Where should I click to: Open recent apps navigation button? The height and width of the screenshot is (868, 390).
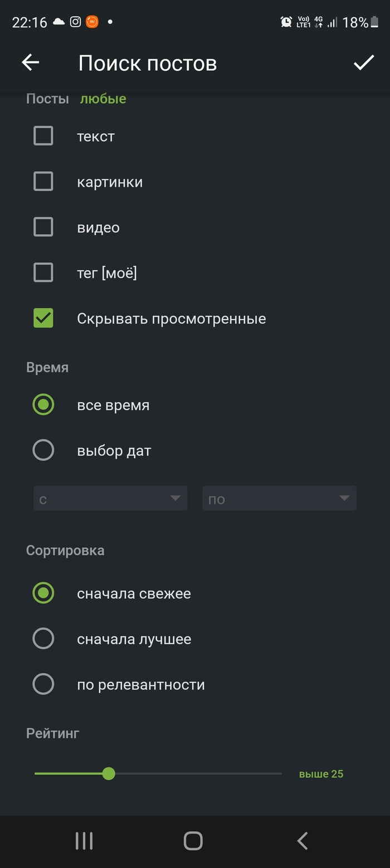(84, 841)
